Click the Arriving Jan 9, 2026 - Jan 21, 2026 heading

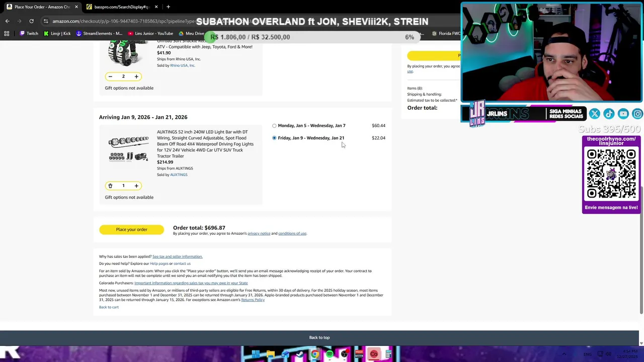click(143, 117)
